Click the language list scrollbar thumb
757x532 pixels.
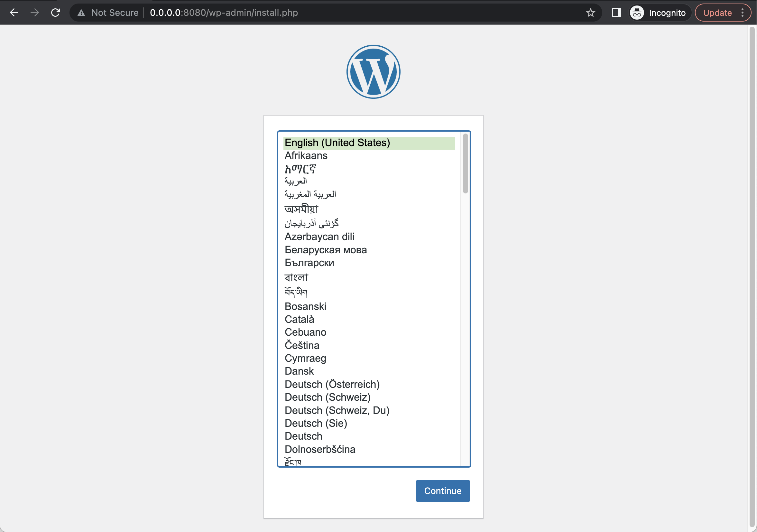click(x=465, y=163)
